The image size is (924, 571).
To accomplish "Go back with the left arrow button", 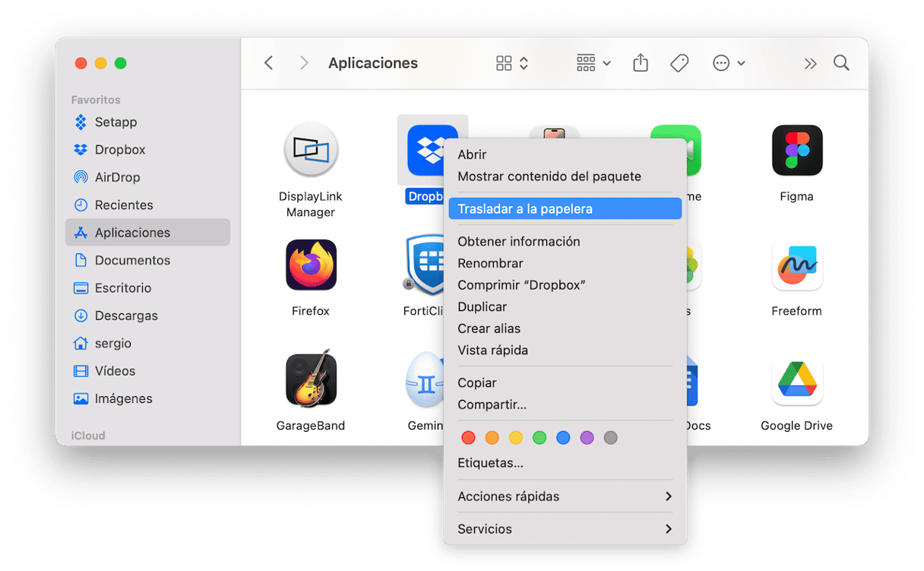I will [269, 63].
